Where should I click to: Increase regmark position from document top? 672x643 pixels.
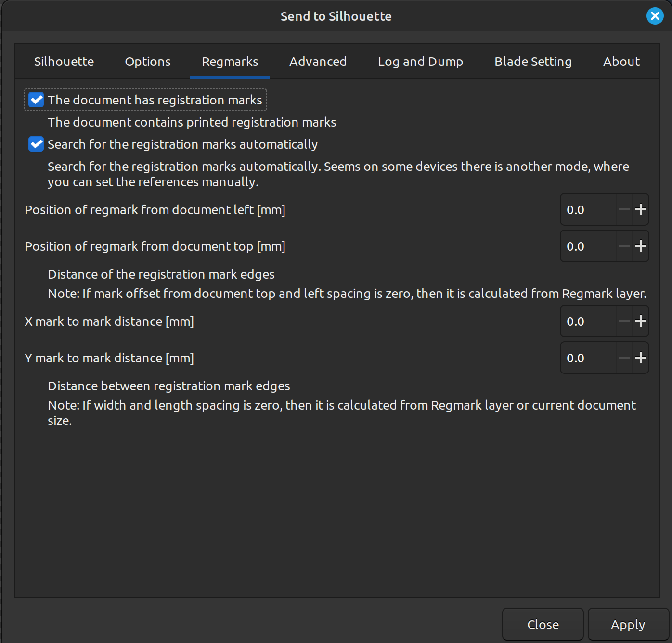pyautogui.click(x=640, y=246)
